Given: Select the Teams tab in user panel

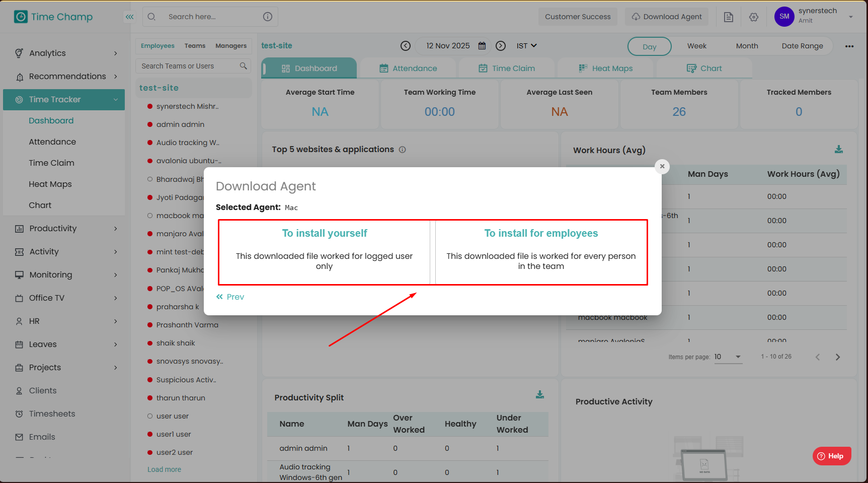Looking at the screenshot, I should coord(195,46).
